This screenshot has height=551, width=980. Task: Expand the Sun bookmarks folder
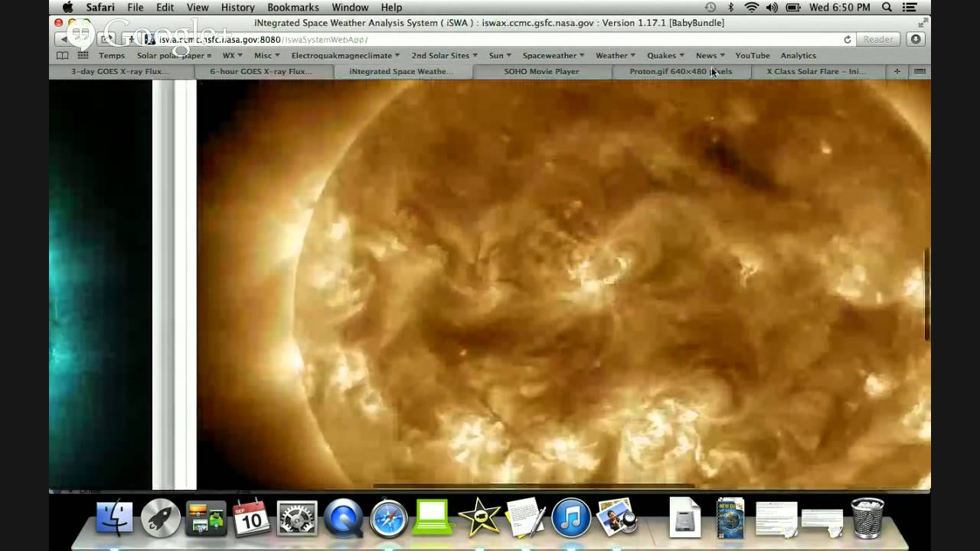click(x=500, y=56)
